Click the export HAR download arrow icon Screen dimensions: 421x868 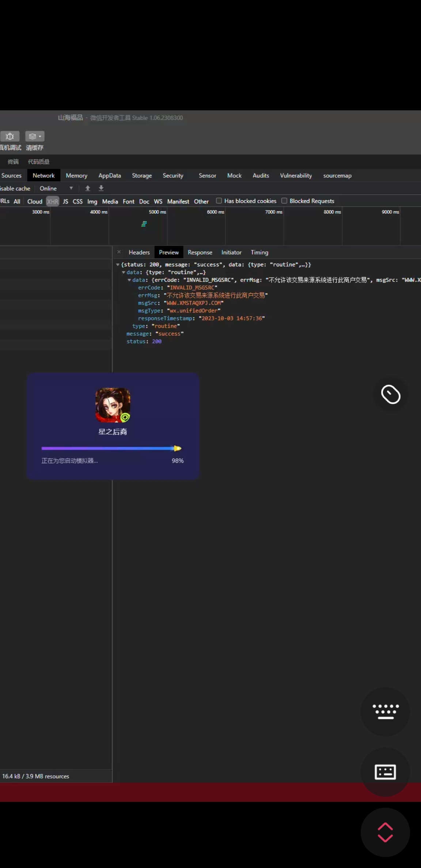click(101, 188)
